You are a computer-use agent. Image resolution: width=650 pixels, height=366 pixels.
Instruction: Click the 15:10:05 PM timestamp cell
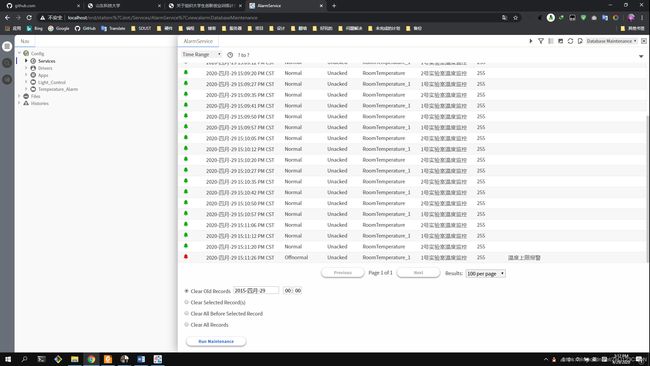coord(240,138)
